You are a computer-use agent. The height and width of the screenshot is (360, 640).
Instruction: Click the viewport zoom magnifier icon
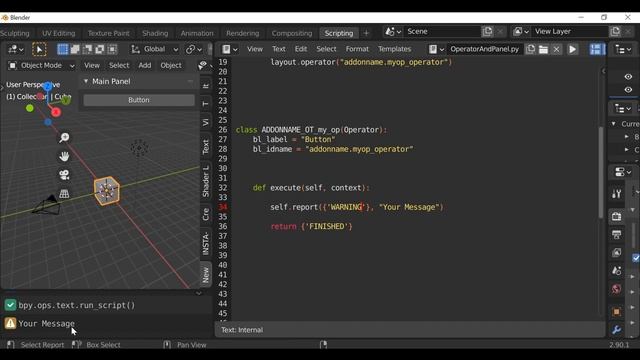(x=64, y=138)
